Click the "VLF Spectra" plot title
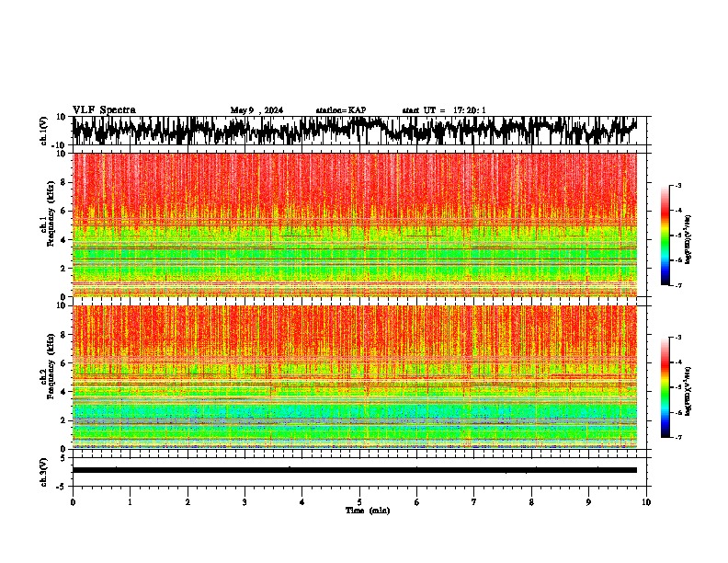The width and height of the screenshot is (728, 563). 104,109
